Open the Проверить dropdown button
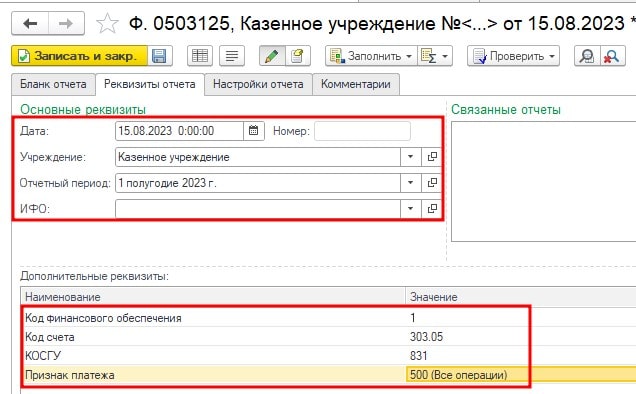 [x=513, y=56]
